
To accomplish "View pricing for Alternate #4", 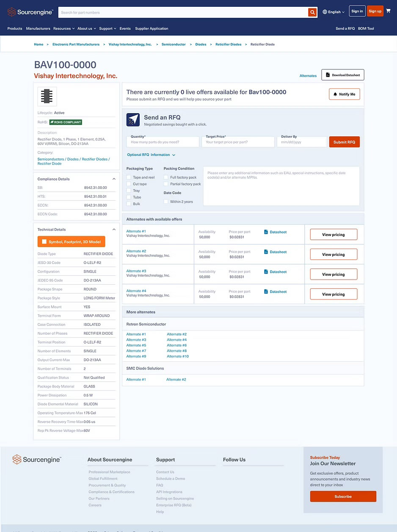I will 334,294.
